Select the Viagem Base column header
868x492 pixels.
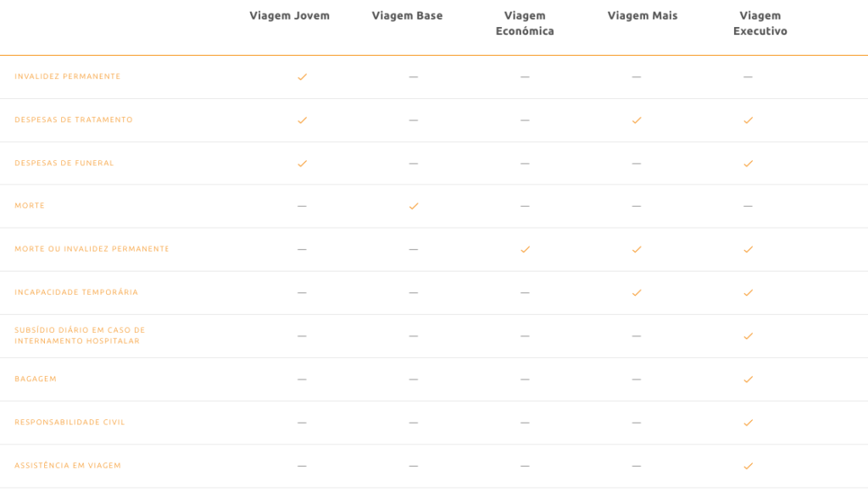click(x=407, y=16)
